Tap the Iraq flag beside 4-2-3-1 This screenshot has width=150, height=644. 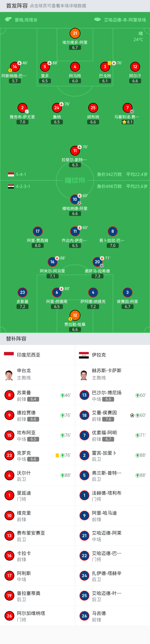(x=11, y=186)
